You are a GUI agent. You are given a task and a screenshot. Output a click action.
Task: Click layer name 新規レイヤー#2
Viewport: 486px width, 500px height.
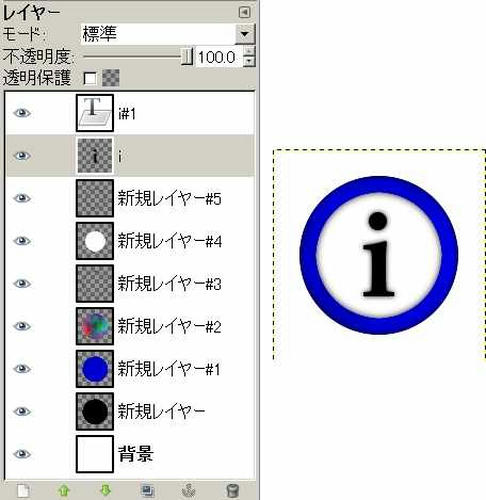coord(169,326)
